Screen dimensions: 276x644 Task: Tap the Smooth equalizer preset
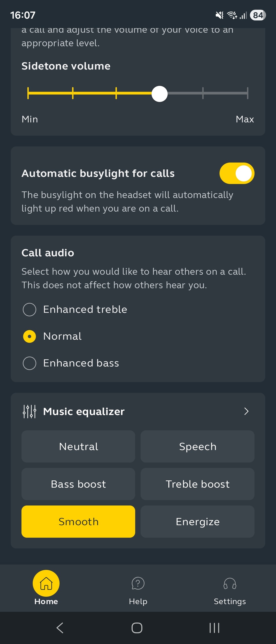click(78, 522)
